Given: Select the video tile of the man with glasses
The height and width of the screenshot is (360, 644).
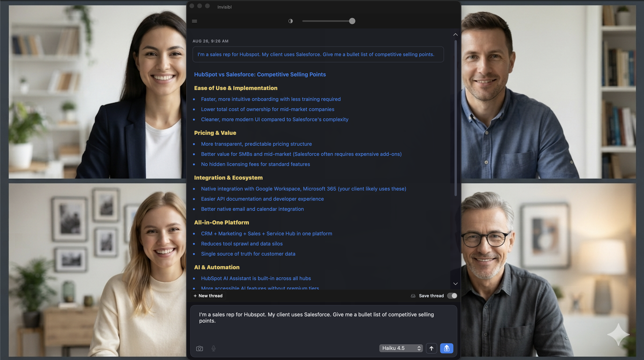Looking at the screenshot, I should tap(548, 270).
